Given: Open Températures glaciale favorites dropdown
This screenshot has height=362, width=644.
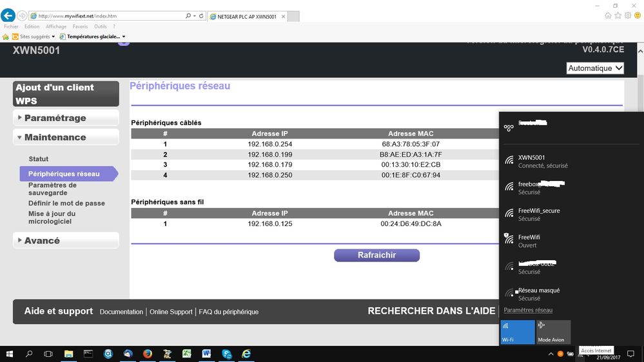Looking at the screenshot, I should 92,37.
